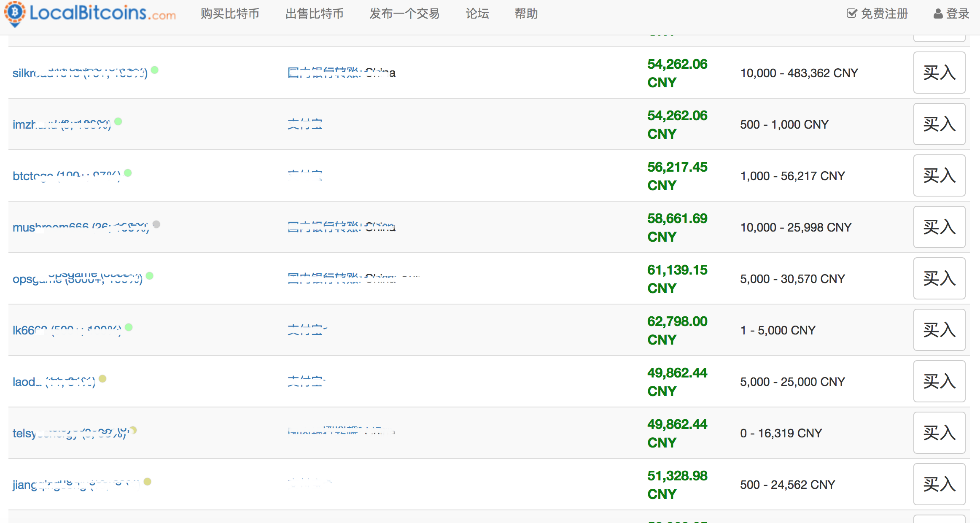Click 买入 for the 500 - 1,000 CNY offer
Viewport: 980px width, 523px height.
(x=939, y=124)
